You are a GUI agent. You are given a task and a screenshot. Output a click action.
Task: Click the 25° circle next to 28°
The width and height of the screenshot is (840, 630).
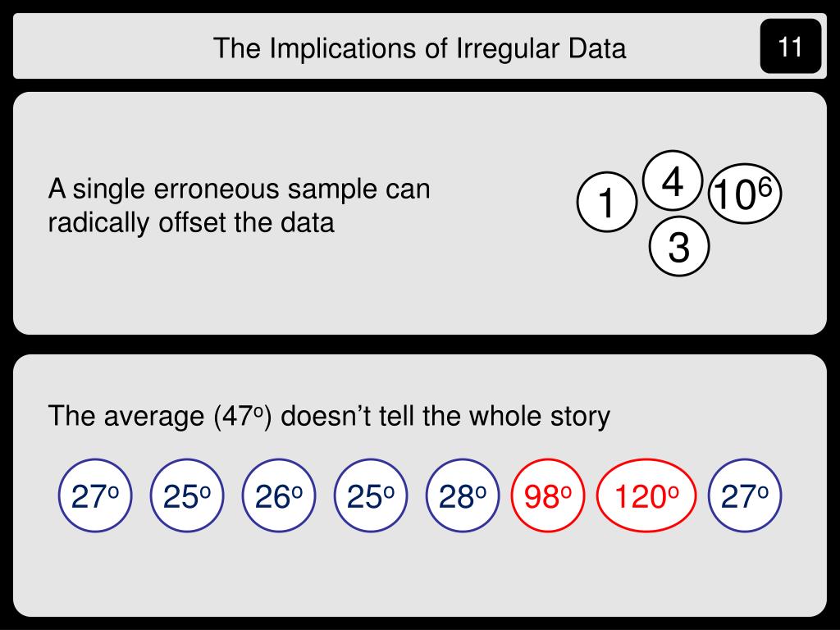(371, 495)
